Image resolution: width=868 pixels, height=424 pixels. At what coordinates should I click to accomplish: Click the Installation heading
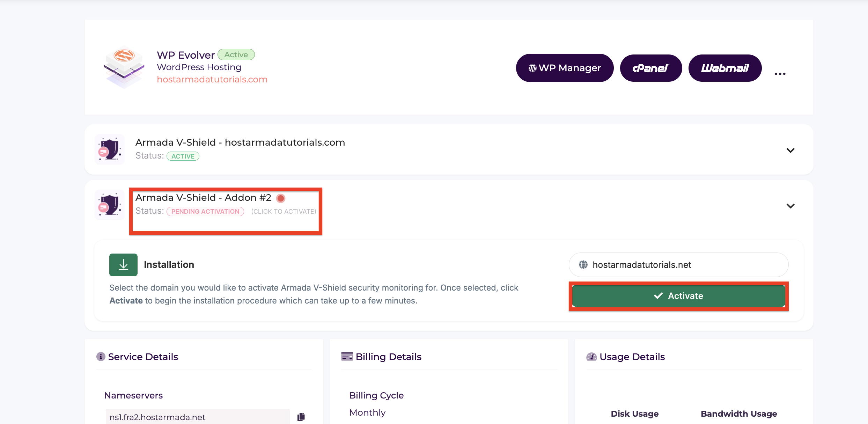[x=169, y=265]
